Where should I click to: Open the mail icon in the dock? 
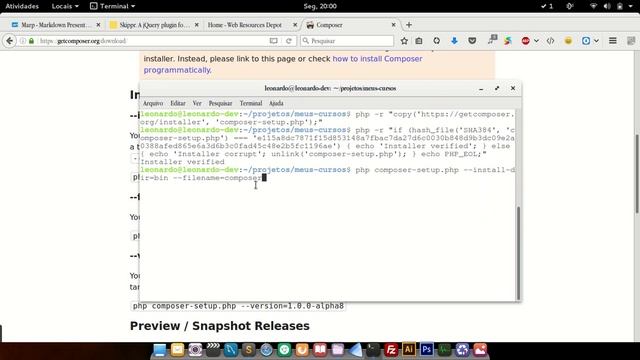(x=177, y=350)
